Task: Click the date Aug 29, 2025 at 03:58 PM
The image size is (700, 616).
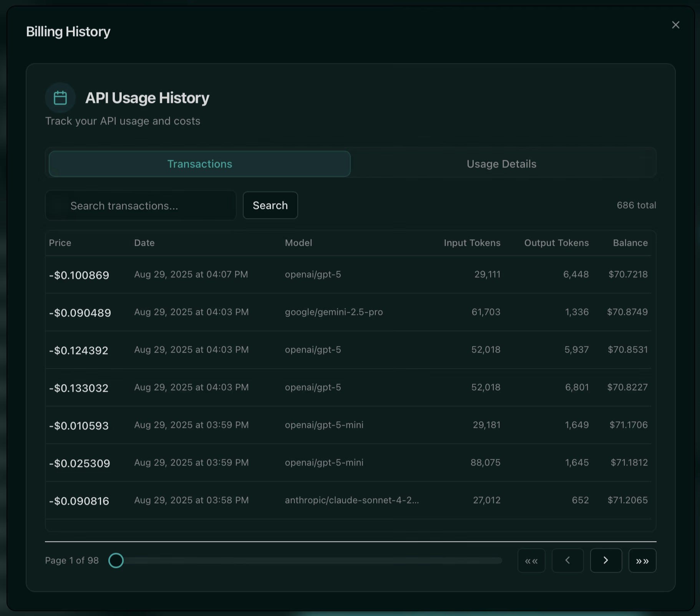Action: click(x=191, y=500)
